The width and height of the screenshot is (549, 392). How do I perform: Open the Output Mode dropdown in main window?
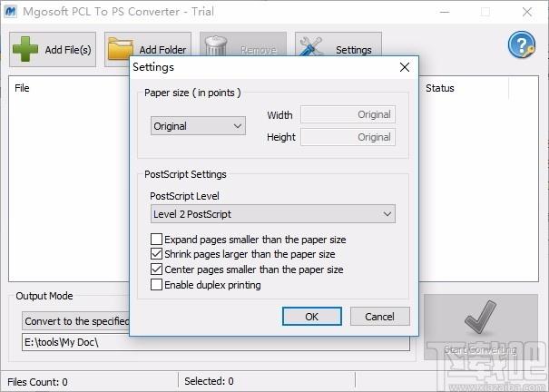click(x=75, y=321)
